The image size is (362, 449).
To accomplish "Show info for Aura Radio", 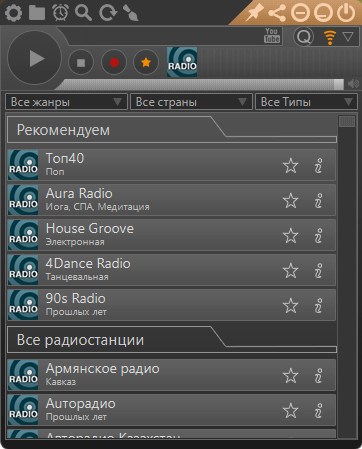I will coord(319,200).
